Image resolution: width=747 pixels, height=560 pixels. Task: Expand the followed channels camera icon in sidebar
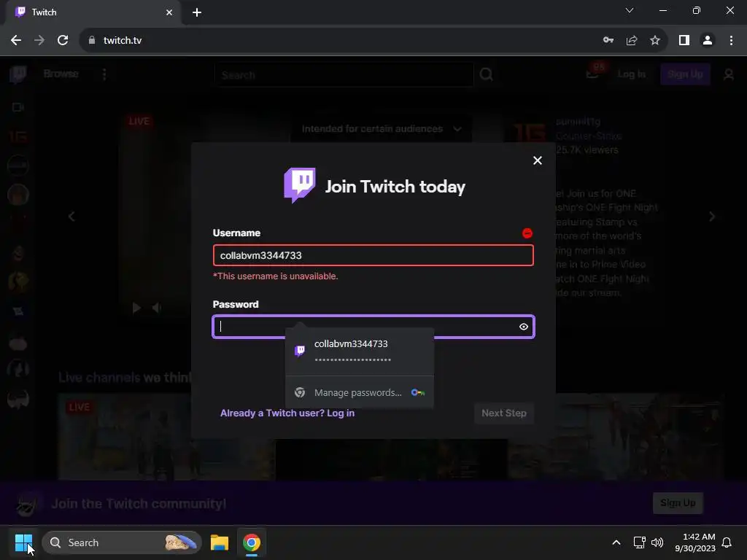pos(18,107)
